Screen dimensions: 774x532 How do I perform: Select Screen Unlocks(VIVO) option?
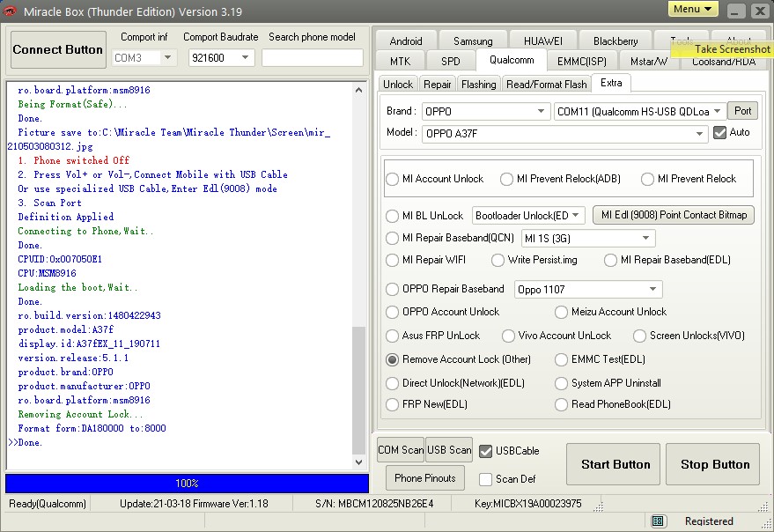click(x=640, y=336)
